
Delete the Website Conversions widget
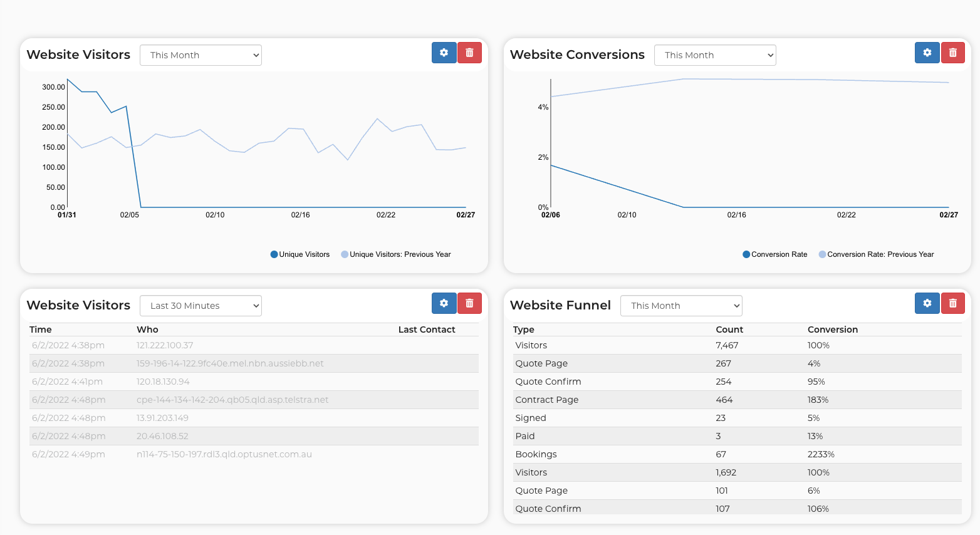coord(952,53)
